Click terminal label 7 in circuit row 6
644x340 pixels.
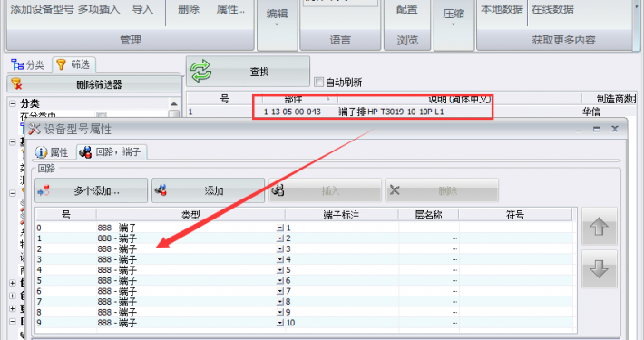288,291
